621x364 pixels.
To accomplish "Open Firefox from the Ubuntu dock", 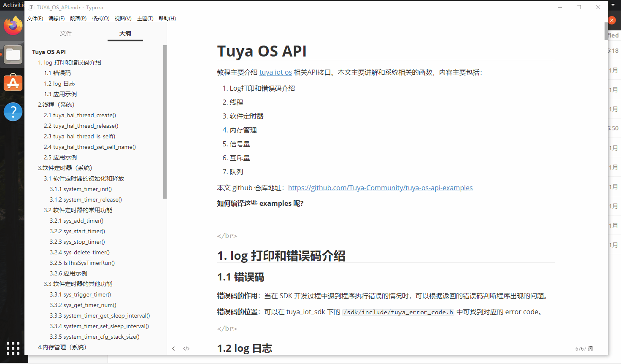I will point(13,26).
